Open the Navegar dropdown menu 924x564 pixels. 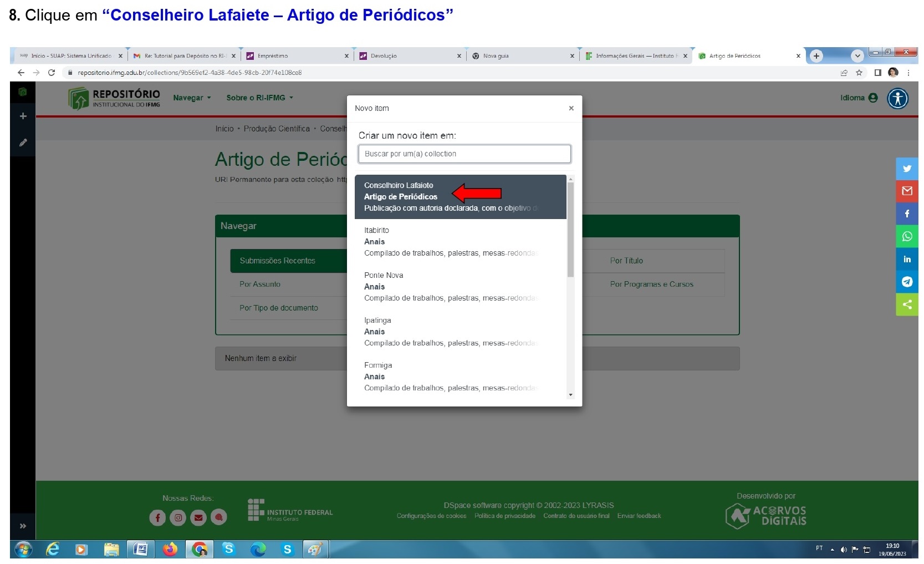coord(192,98)
